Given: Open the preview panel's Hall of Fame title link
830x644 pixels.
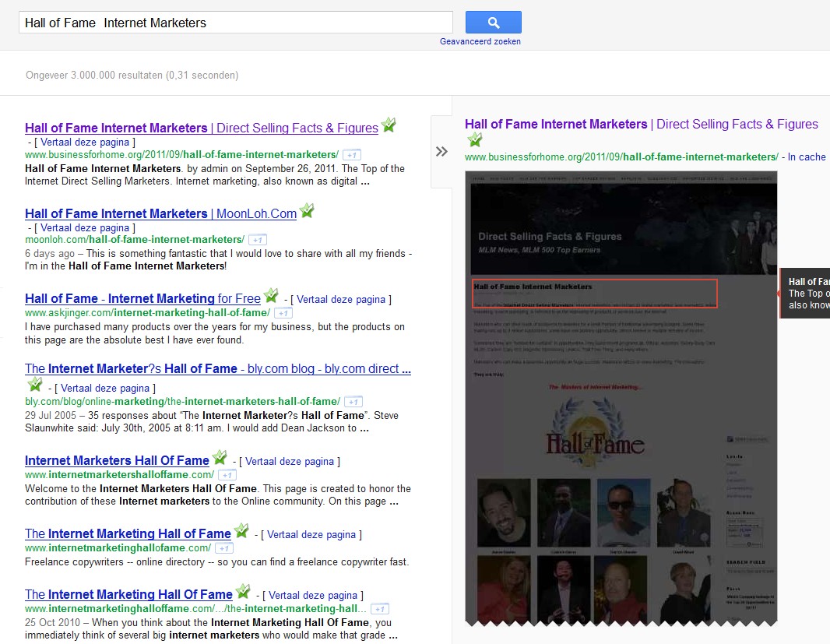Looking at the screenshot, I should pos(642,124).
